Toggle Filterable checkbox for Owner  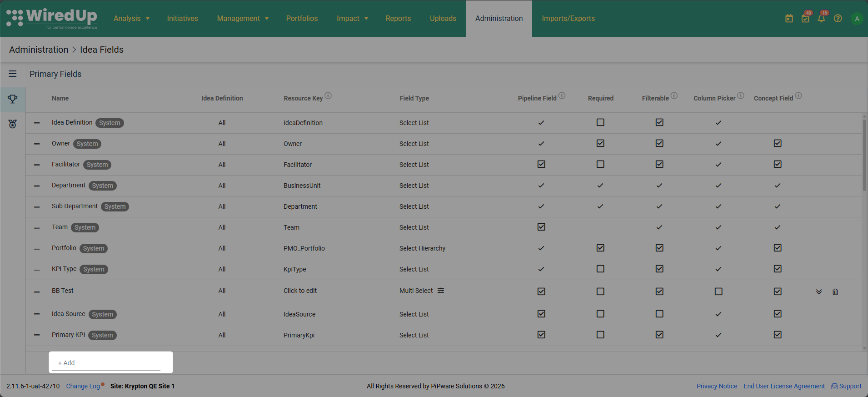coord(659,143)
